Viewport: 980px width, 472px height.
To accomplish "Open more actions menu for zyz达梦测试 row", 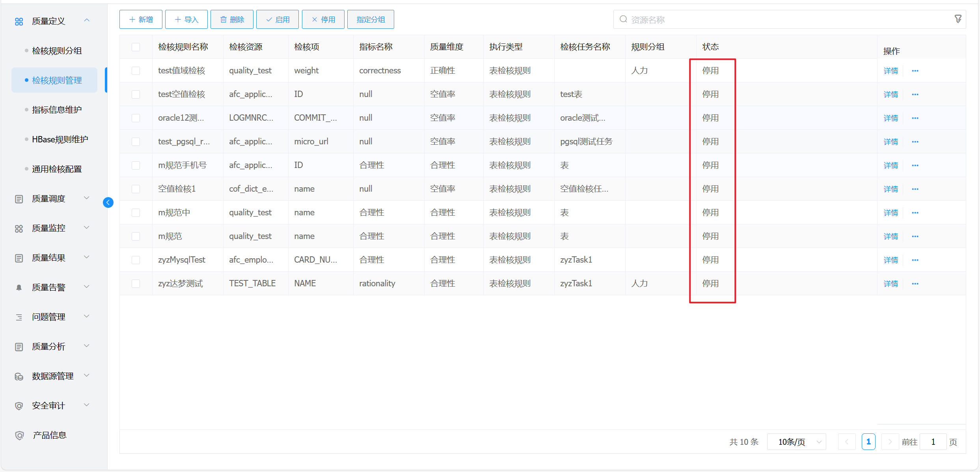I will click(x=915, y=284).
